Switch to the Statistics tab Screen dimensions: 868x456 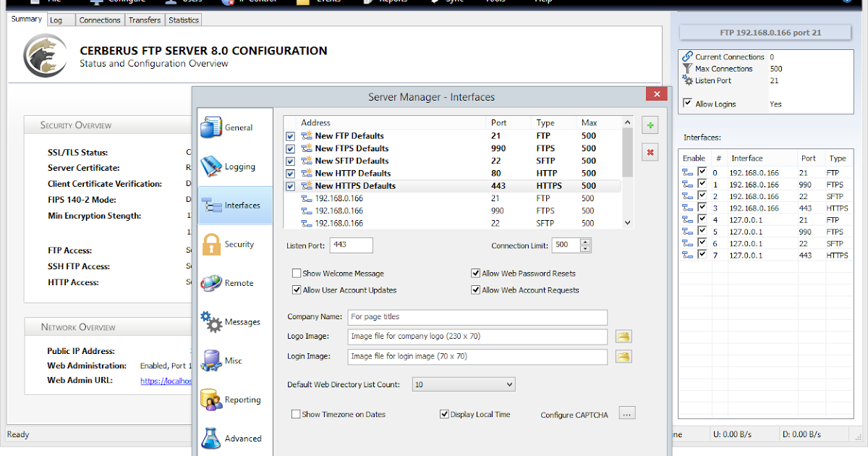pos(183,20)
